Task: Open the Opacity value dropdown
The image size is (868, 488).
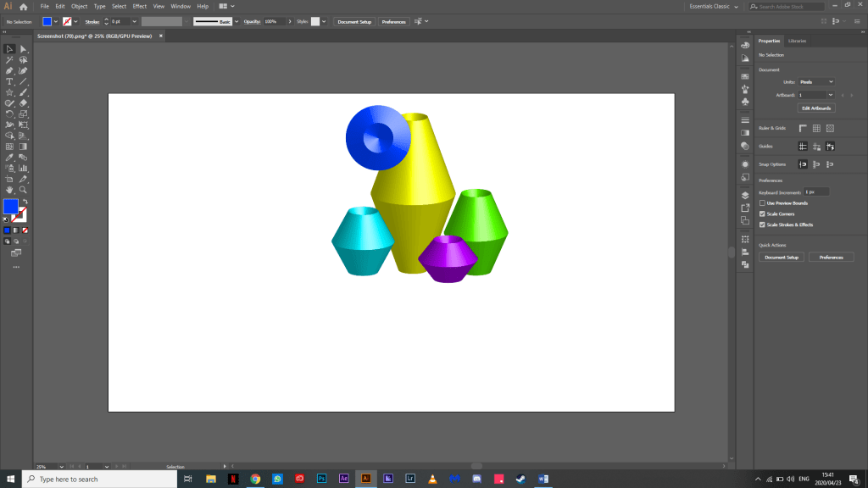Action: tap(291, 21)
